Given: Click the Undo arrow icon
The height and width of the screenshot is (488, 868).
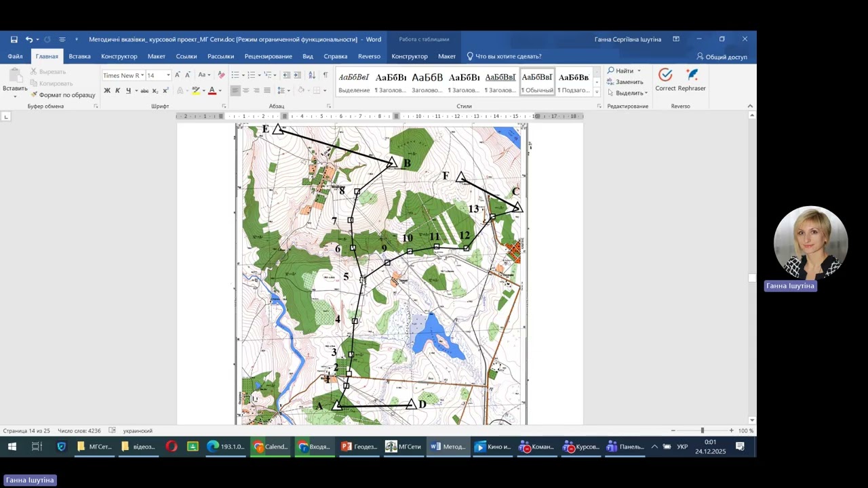Looking at the screenshot, I should pos(28,39).
